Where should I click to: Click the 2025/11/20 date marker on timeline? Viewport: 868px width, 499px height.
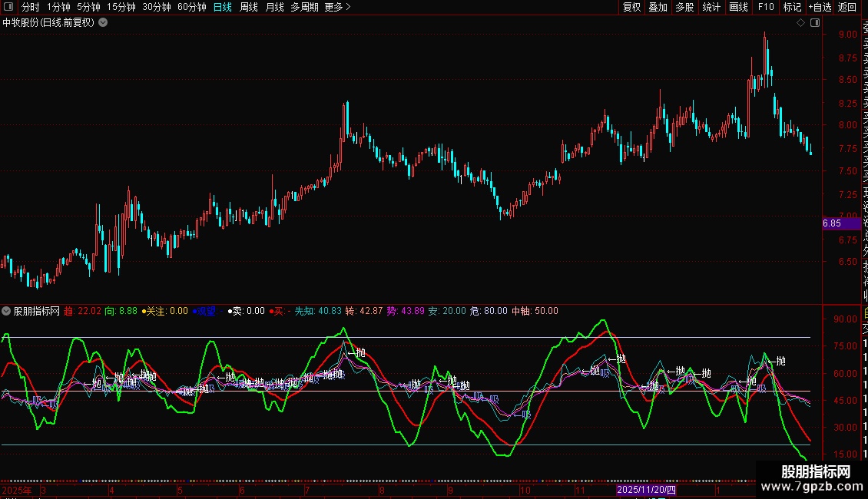pos(646,490)
